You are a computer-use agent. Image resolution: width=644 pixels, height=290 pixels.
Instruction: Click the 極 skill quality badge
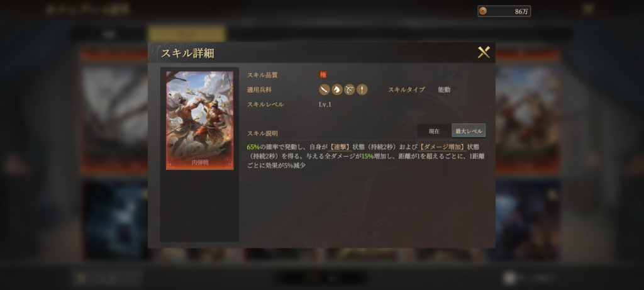(x=323, y=75)
